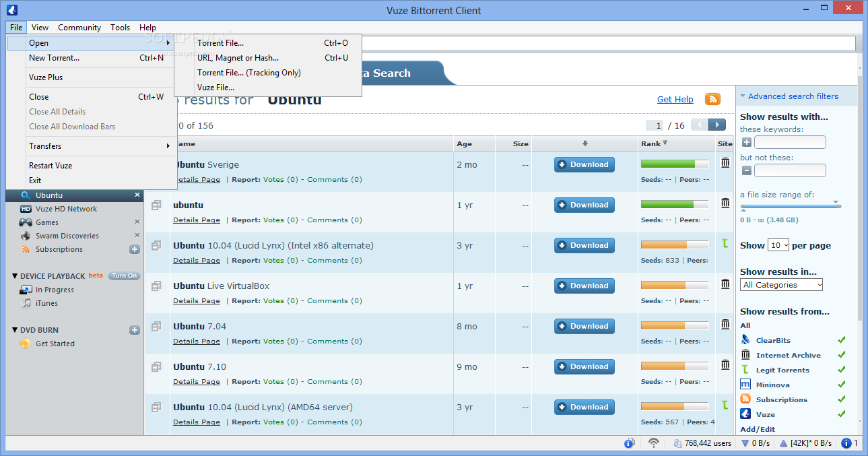This screenshot has width=868, height=456.
Task: Add a DVD Burn item with plus icon
Action: click(135, 330)
